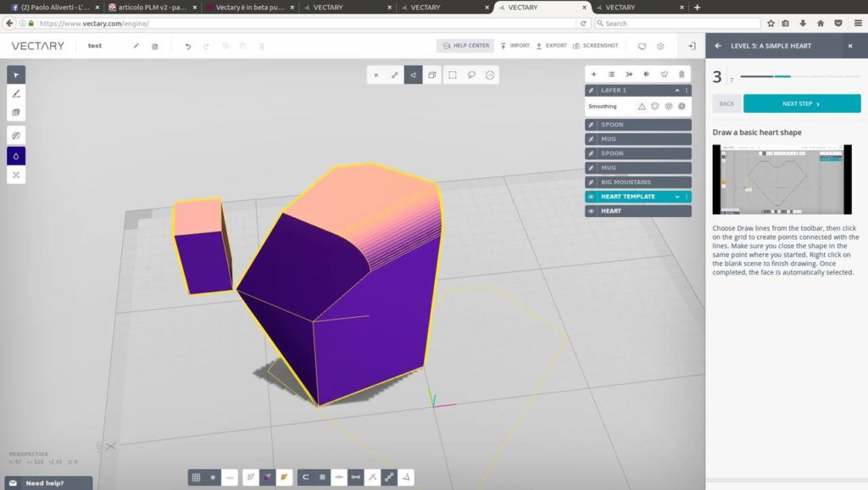Open LAYER 1 three-dot options menu
This screenshot has height=490, width=868.
pyautogui.click(x=686, y=90)
